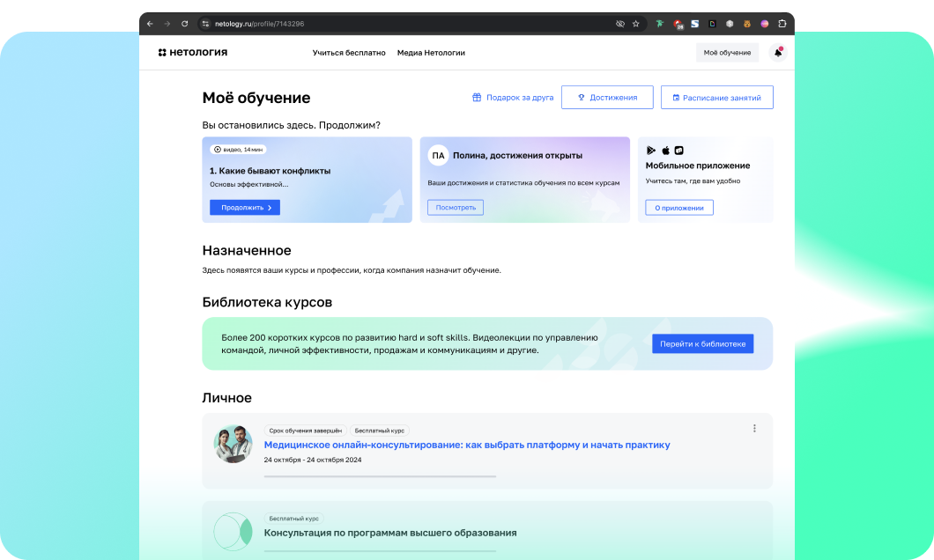This screenshot has height=560, width=934.
Task: Bookmark page with the star icon
Action: [635, 24]
